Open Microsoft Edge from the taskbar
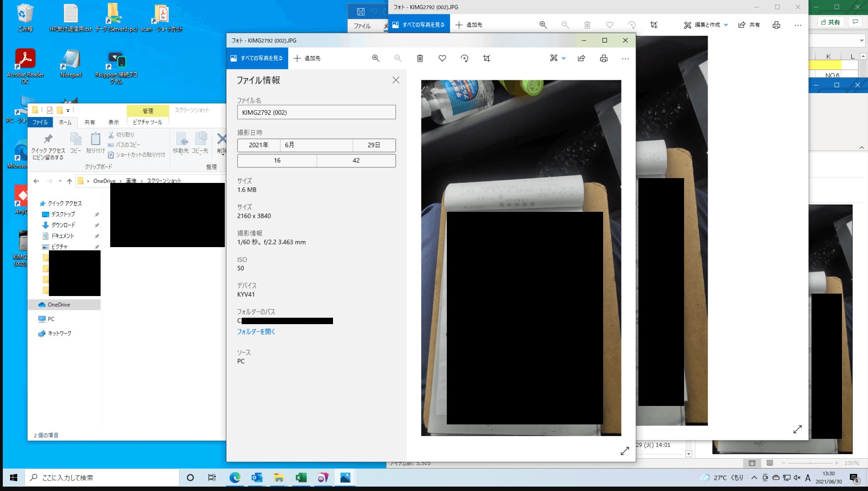Screen dimensions: 868x491 pyautogui.click(x=234, y=477)
